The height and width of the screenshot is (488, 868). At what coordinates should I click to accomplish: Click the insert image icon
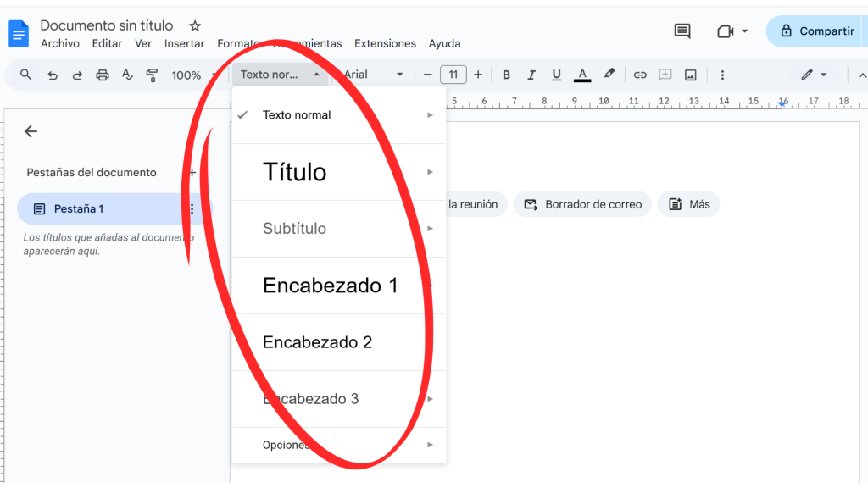[691, 75]
